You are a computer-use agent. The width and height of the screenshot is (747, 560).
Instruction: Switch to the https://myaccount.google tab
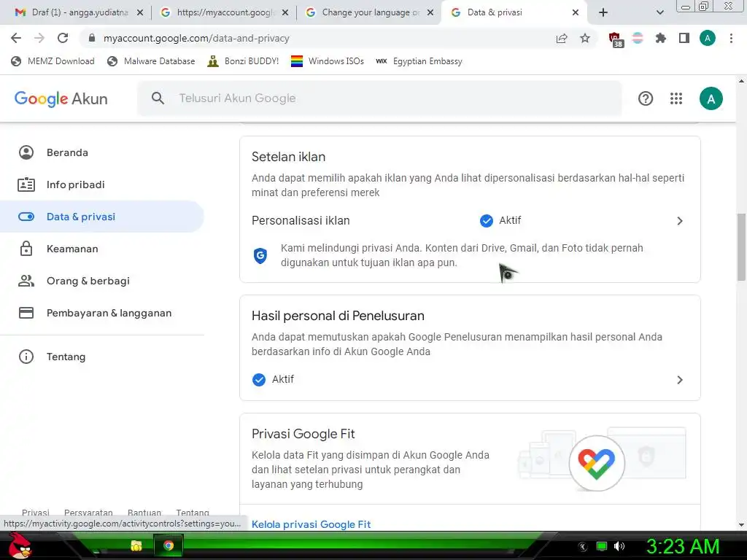(224, 12)
